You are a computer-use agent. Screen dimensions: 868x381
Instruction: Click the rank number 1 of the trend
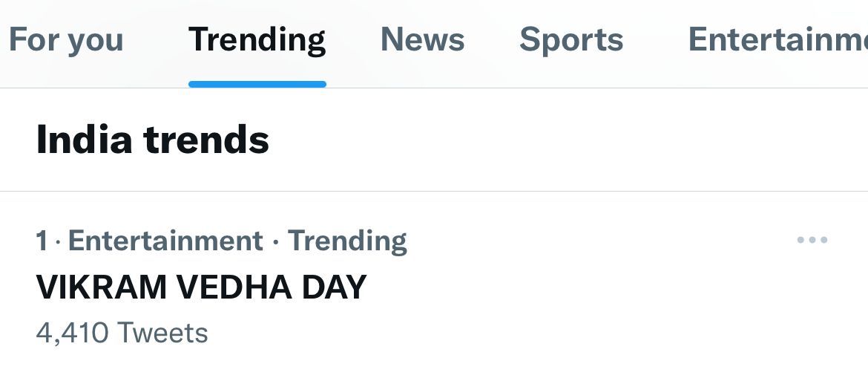(42, 241)
